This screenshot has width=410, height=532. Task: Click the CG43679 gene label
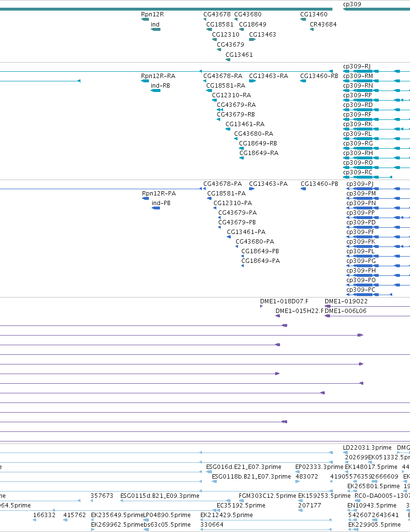pos(230,44)
